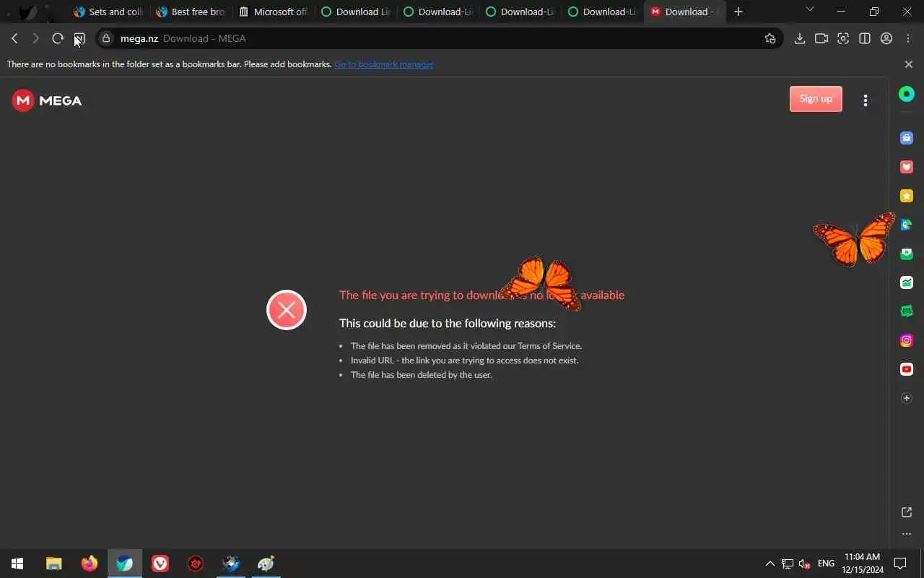Open the browser's vertical dots menu

908,38
